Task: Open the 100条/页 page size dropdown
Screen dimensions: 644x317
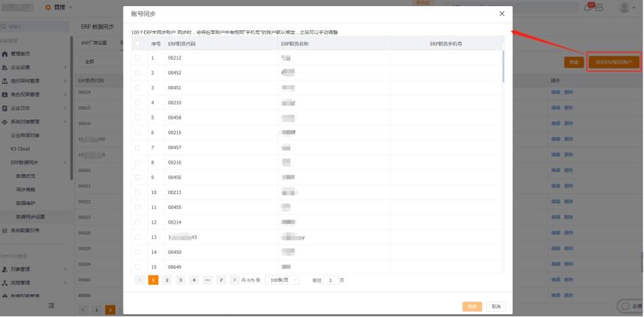Action: pos(282,280)
